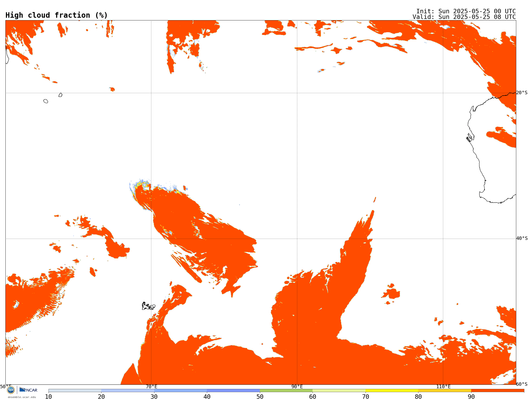Click the Kerguelen Islands outline near 70°E
Image resolution: width=532 pixels, height=400 pixels.
149,306
